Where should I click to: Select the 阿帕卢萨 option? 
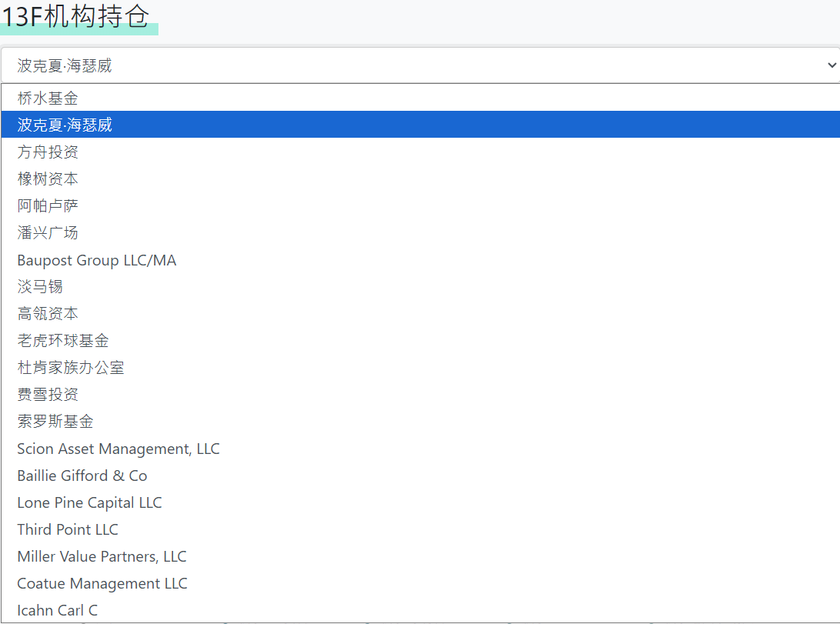coord(48,205)
